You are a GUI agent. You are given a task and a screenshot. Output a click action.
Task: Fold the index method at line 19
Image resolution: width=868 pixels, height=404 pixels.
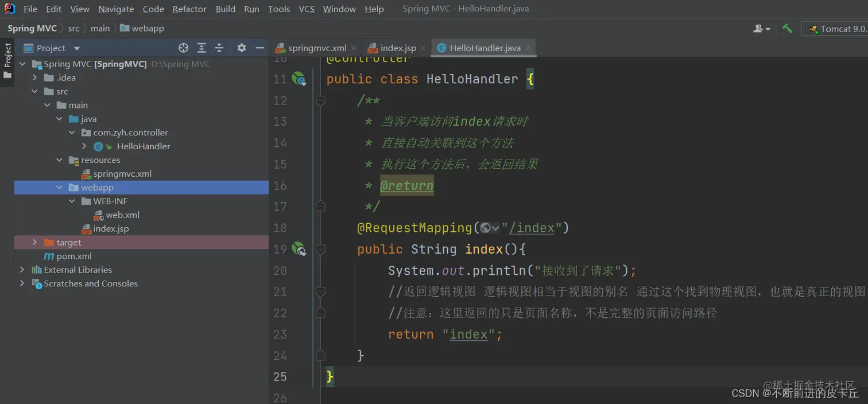320,249
